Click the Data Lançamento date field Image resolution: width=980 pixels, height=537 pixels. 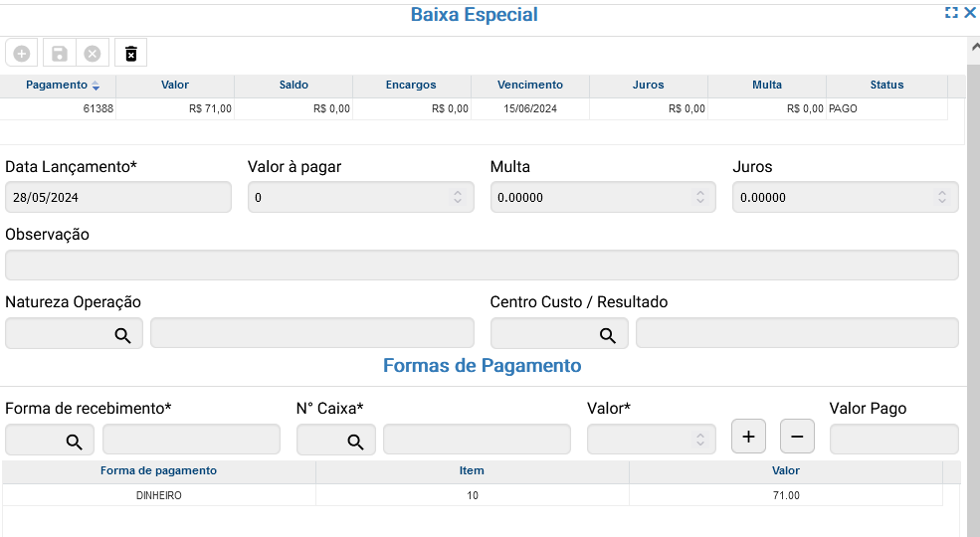pos(117,197)
